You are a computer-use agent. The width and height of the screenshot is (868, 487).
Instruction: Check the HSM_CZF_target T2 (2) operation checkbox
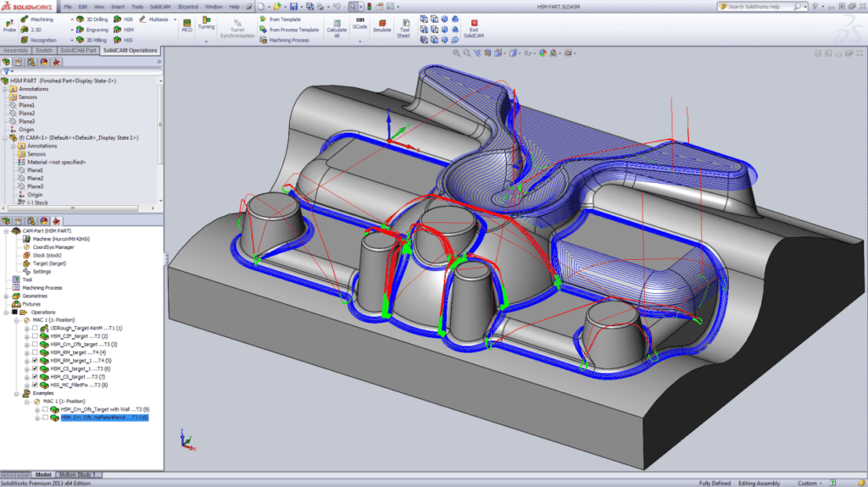pos(35,336)
